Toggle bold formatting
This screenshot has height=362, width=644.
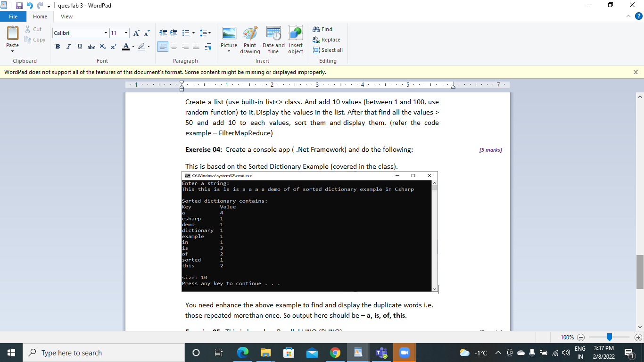(x=58, y=47)
